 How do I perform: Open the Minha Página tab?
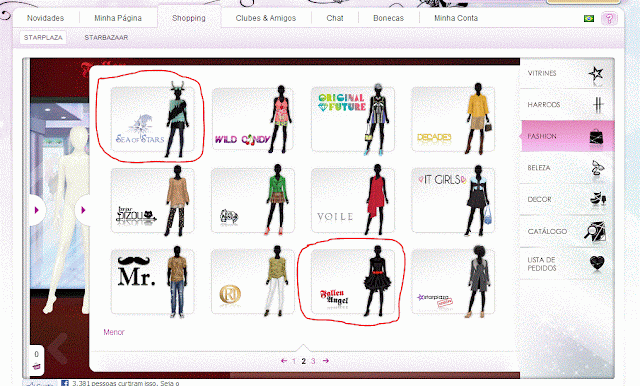click(118, 18)
